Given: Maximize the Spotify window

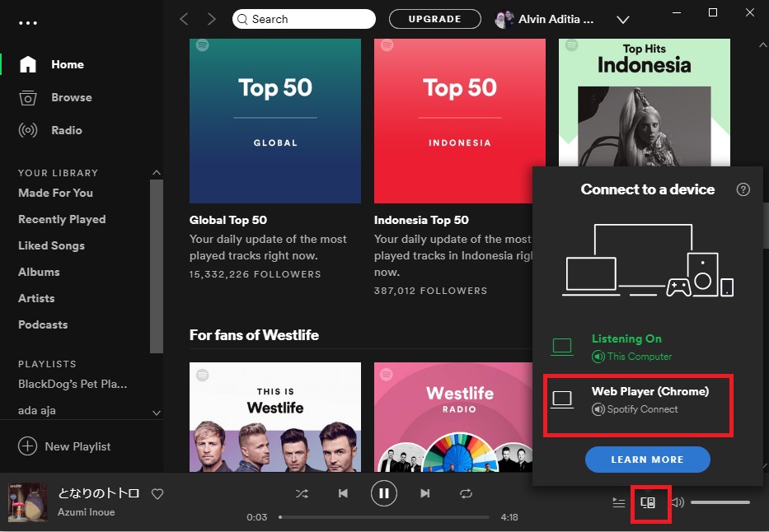Looking at the screenshot, I should [713, 12].
